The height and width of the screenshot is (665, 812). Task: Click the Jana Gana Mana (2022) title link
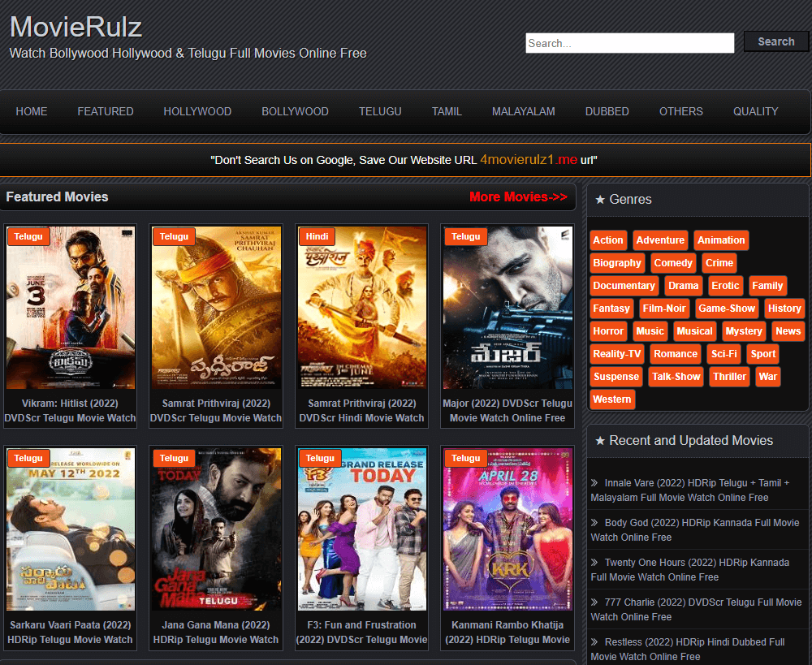216,632
